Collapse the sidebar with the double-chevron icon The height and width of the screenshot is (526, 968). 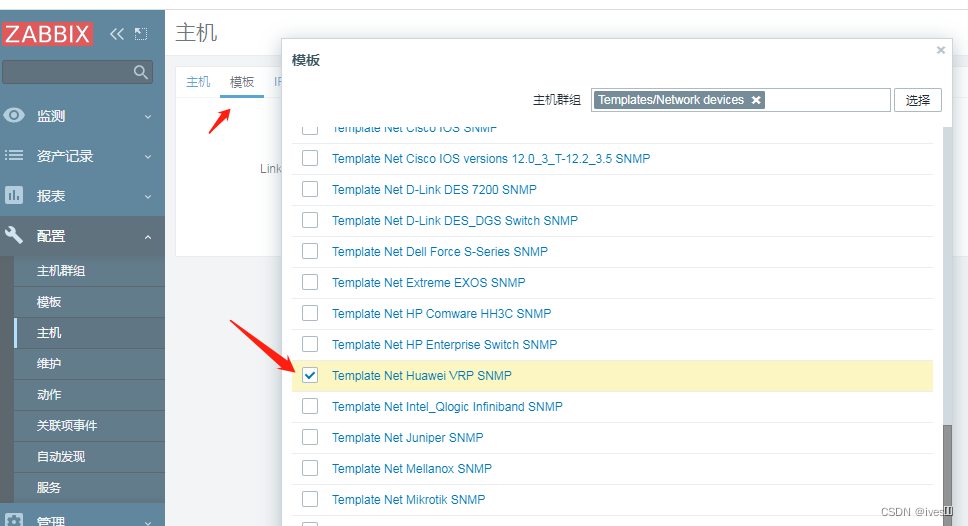[117, 34]
